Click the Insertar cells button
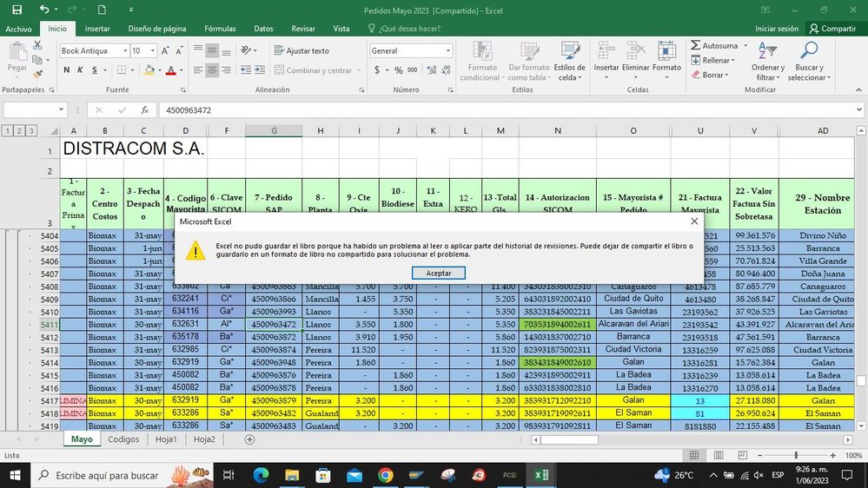This screenshot has width=868, height=488. click(606, 60)
